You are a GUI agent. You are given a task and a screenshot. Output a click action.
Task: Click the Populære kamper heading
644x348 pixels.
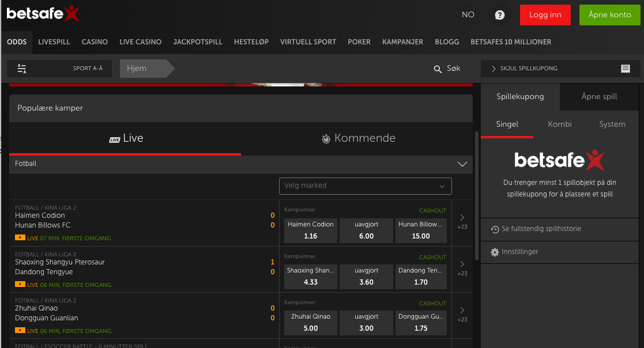(50, 108)
